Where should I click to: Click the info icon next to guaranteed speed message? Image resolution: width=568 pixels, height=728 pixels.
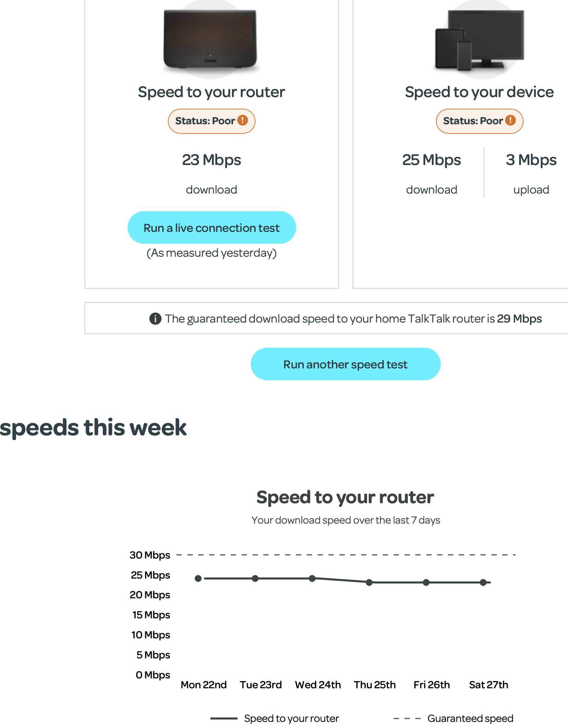[155, 318]
